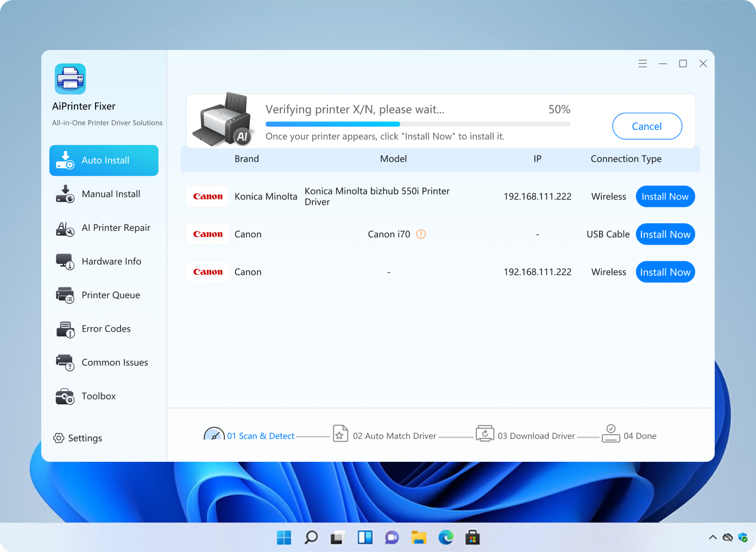Click the AiPrinter Fixer logo

[x=70, y=78]
